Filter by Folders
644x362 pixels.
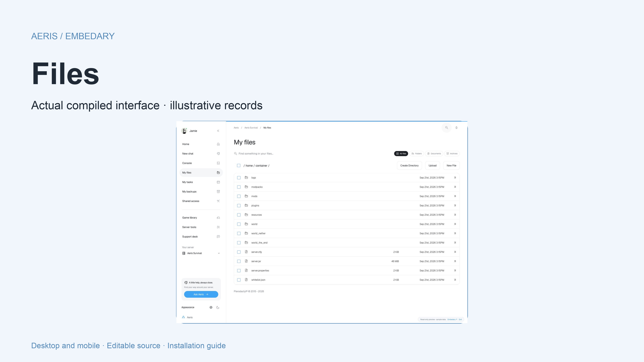[416, 154]
